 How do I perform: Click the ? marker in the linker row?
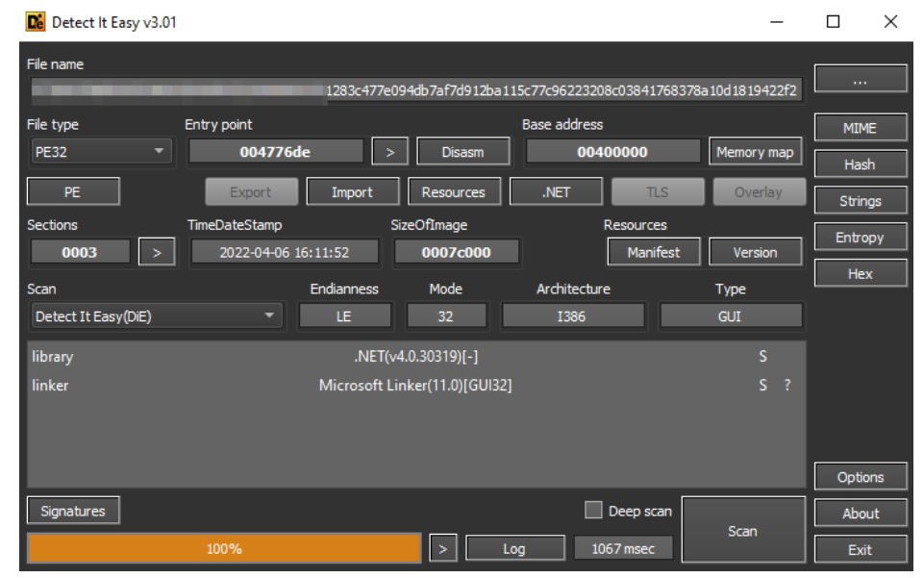click(787, 386)
